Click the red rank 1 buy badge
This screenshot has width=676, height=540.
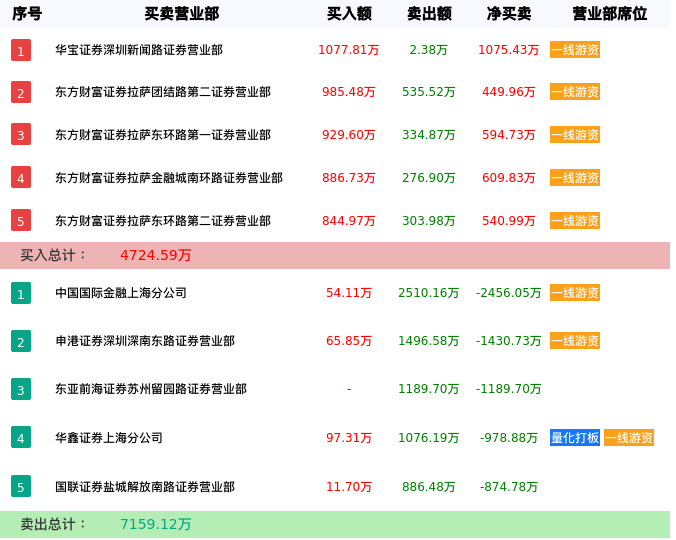pyautogui.click(x=21, y=50)
